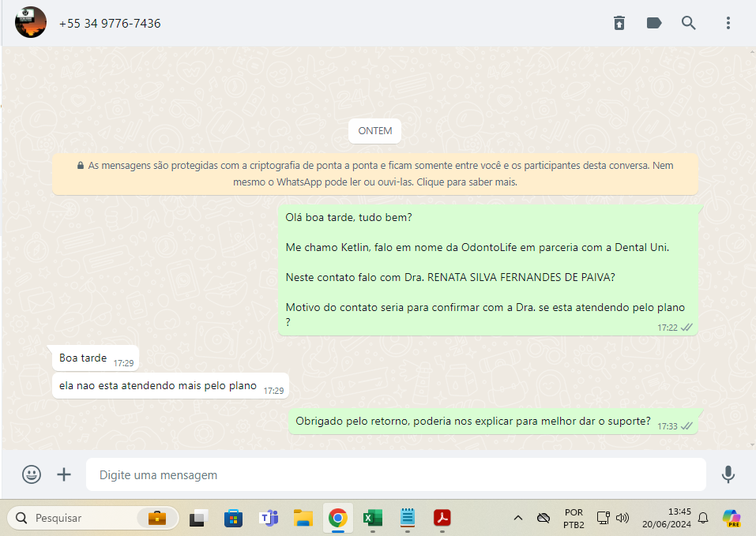Open File Explorer from taskbar
This screenshot has width=756, height=536.
pos(303,518)
